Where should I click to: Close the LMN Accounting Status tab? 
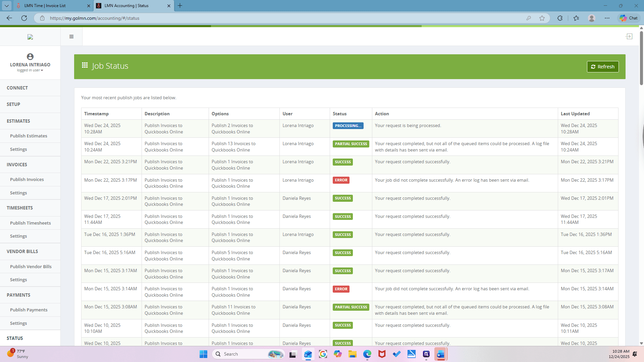pos(169,6)
